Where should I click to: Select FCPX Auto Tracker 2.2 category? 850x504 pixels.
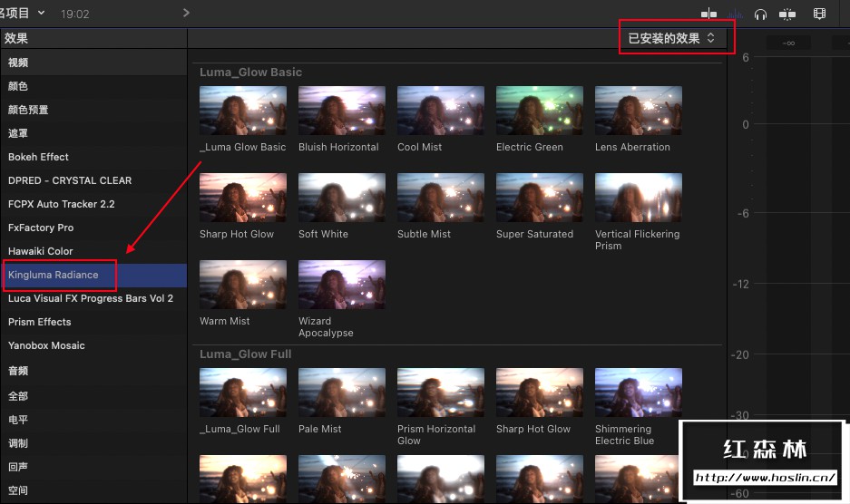tap(93, 204)
